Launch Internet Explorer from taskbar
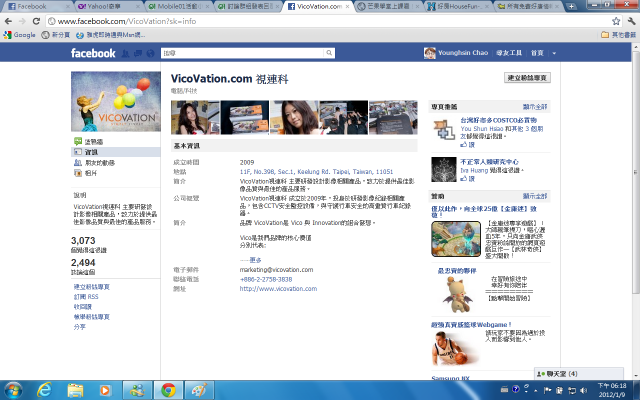The height and width of the screenshot is (400, 640). click(44, 390)
